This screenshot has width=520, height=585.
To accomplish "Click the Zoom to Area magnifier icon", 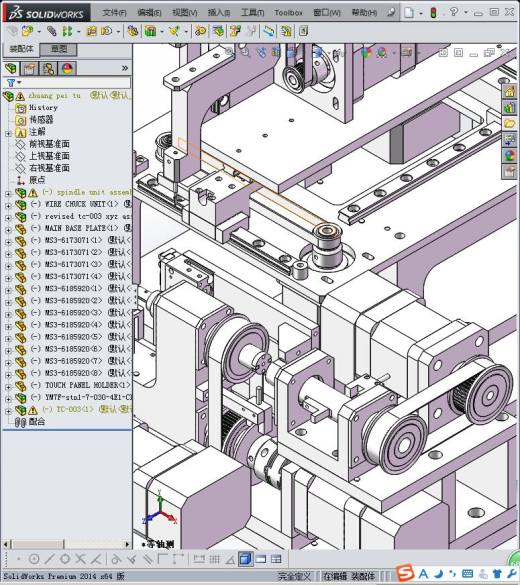I will (245, 52).
